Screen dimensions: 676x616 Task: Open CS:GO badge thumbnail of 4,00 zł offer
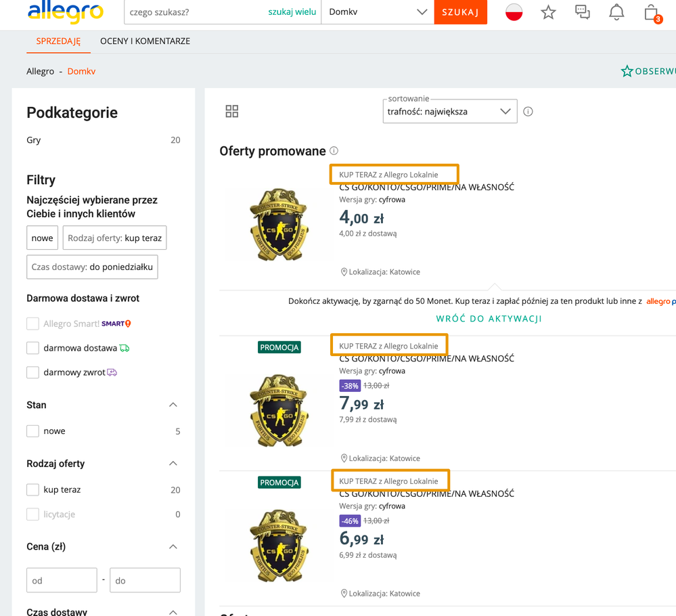coord(279,224)
